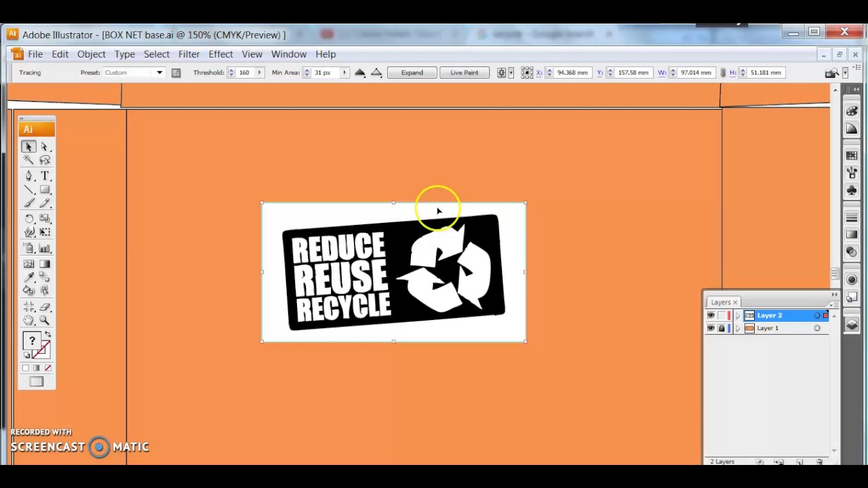Select the Mesh tool
The height and width of the screenshot is (488, 868).
click(28, 264)
